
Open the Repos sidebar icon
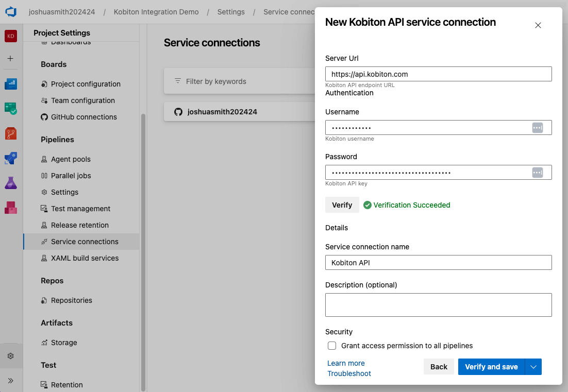click(x=11, y=133)
